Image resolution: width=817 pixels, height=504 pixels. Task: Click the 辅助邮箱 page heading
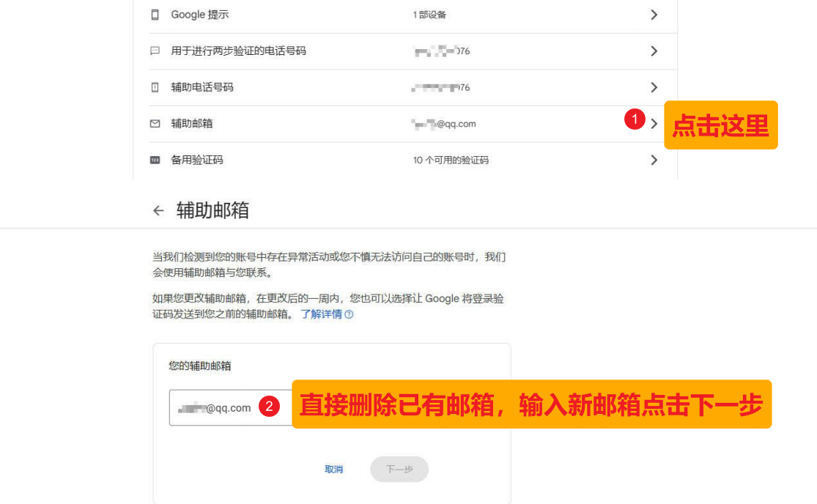coord(212,210)
